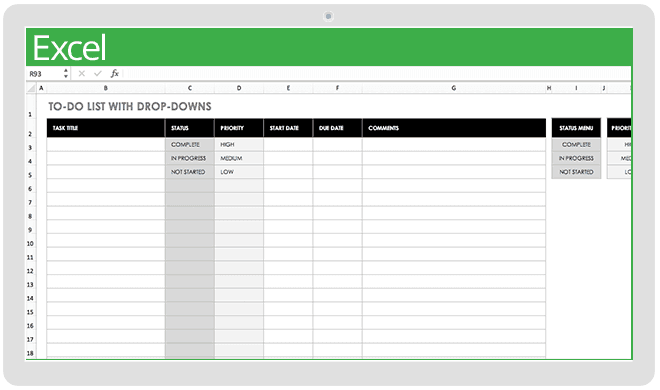Image resolution: width=660 pixels, height=390 pixels.
Task: Select column G header
Action: (454, 88)
